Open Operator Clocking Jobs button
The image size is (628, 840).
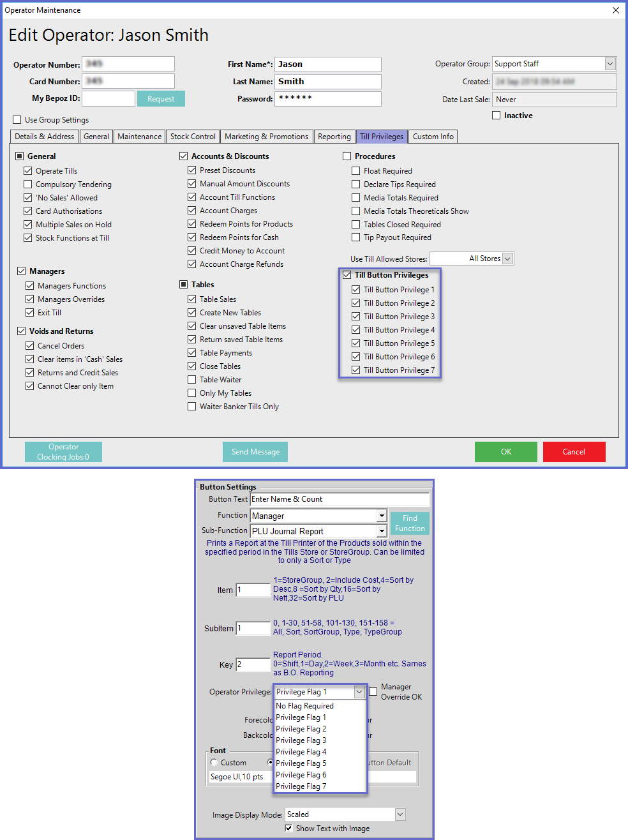click(63, 452)
